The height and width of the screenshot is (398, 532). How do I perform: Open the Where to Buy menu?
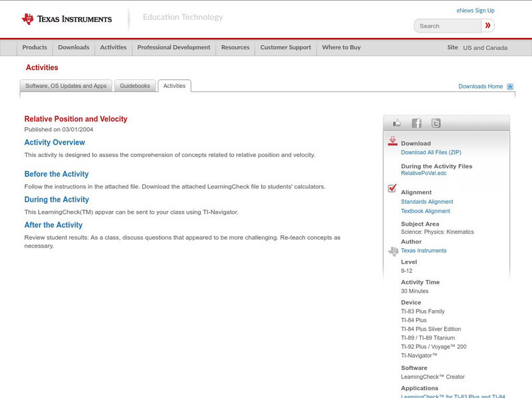(341, 47)
